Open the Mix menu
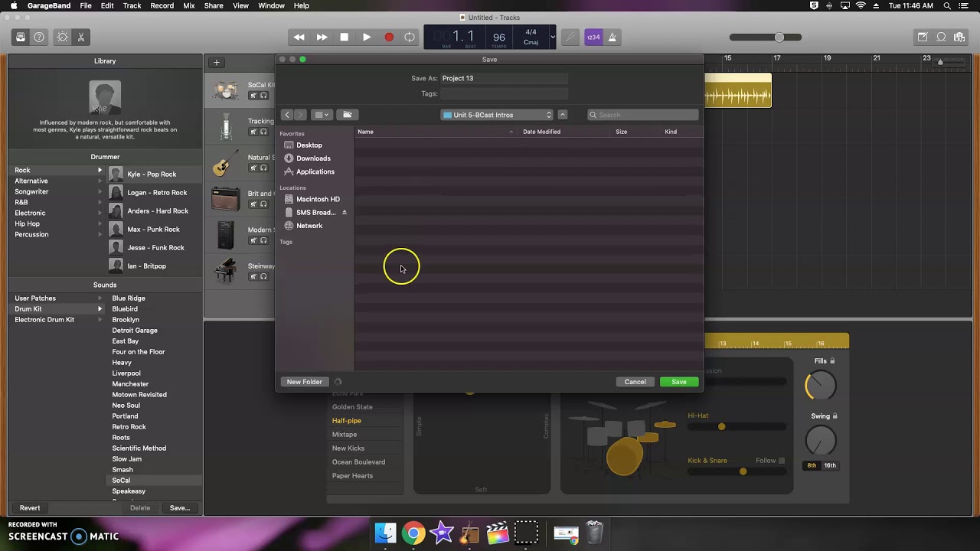This screenshot has height=551, width=980. 189,5
